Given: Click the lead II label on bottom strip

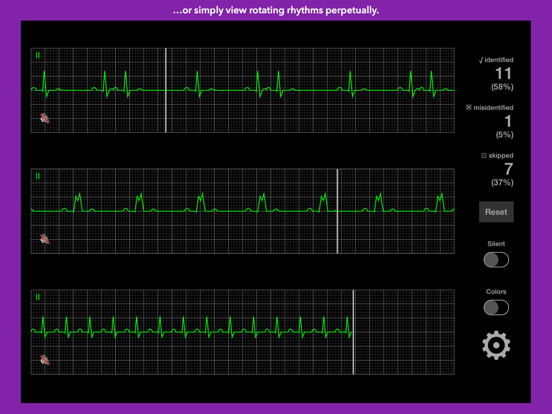Looking at the screenshot, I should tap(38, 297).
